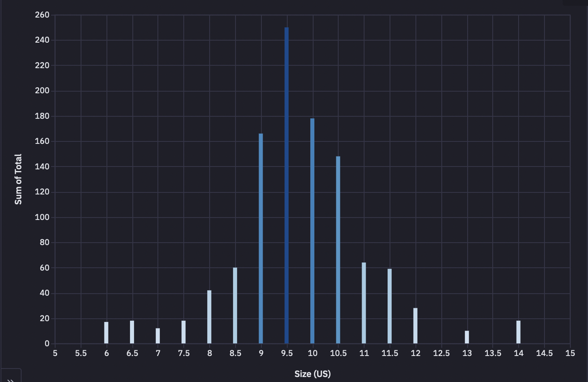Click the 15 x-axis tick label

tap(570, 353)
